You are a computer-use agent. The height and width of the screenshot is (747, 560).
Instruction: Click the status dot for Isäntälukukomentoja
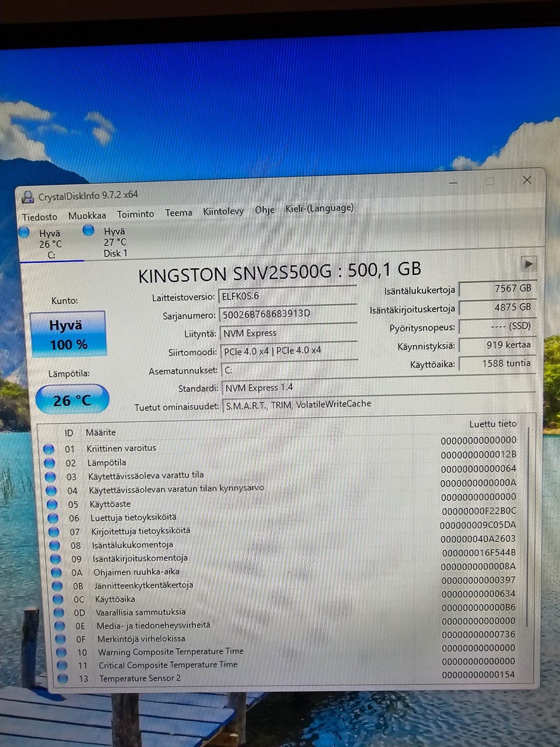point(55,546)
